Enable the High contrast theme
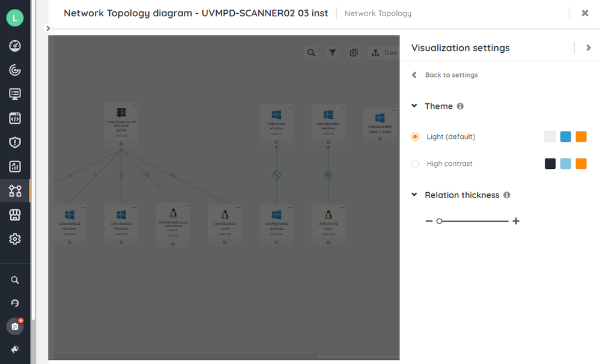The width and height of the screenshot is (600, 364). tap(414, 163)
